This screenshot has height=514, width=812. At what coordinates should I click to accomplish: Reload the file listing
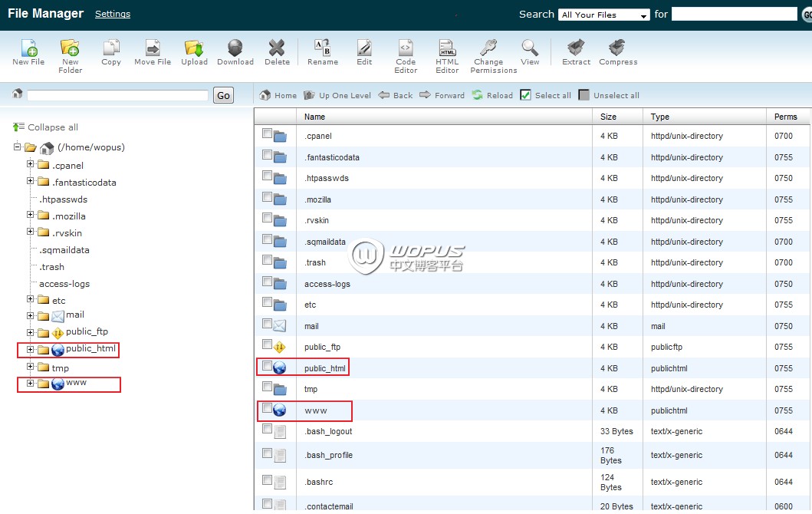pyautogui.click(x=492, y=95)
